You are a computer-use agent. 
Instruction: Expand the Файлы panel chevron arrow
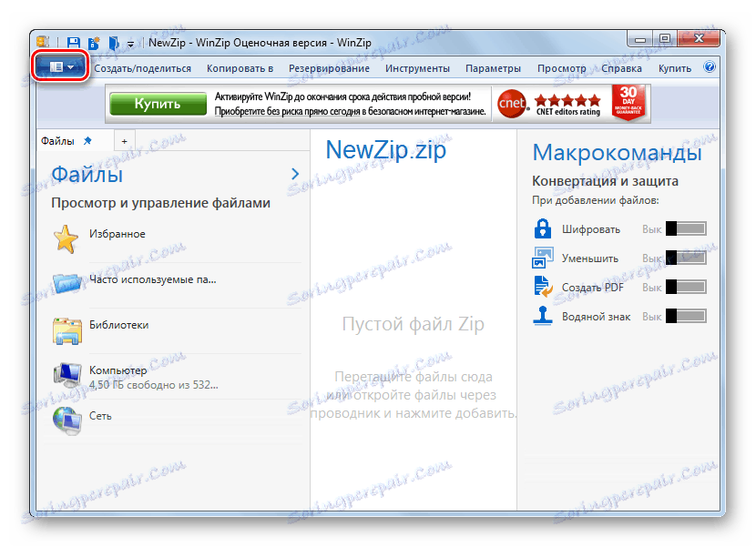(295, 174)
